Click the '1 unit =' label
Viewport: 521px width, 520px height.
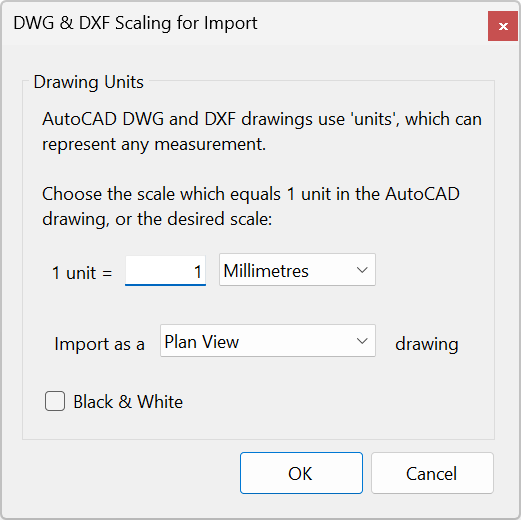82,273
